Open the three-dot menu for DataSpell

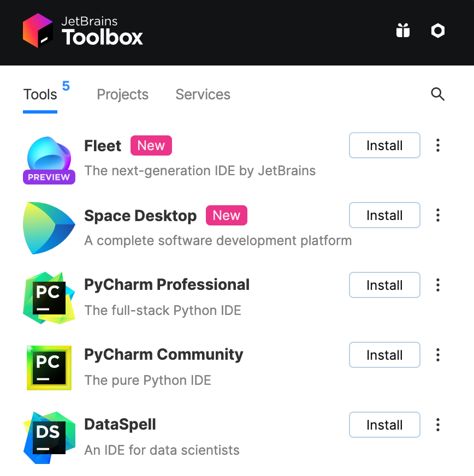click(x=438, y=425)
